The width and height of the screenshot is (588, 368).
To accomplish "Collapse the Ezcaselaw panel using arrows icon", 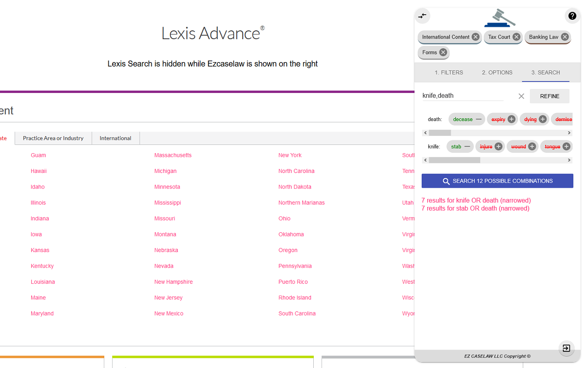I will pos(423,16).
